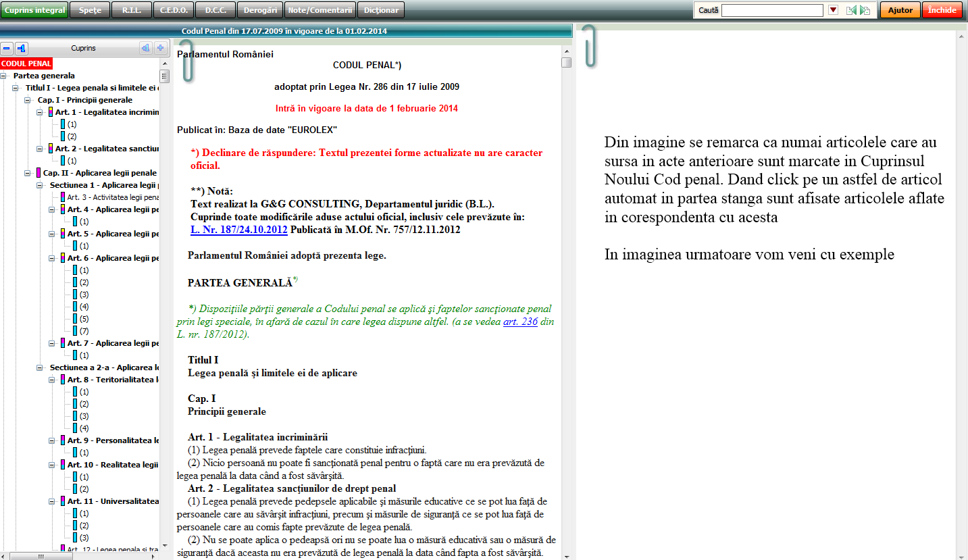Open the Dicționar tab
Screen dimensions: 968x560
[x=381, y=10]
